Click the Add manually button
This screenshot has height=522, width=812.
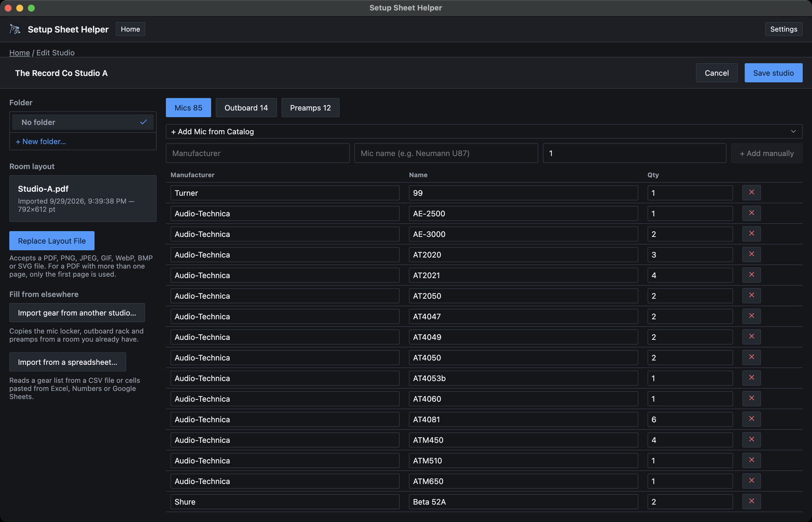click(x=766, y=153)
